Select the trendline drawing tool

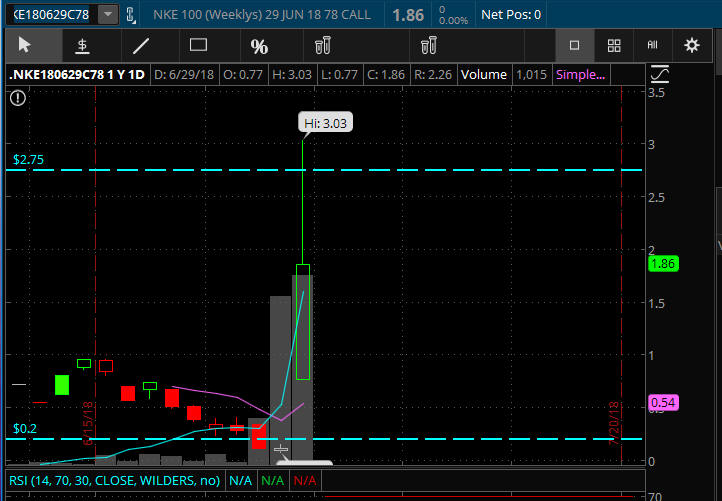click(141, 45)
